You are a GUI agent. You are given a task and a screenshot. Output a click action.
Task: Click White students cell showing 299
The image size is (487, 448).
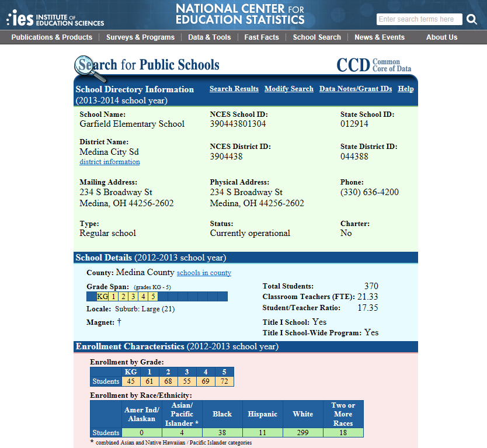tap(303, 433)
